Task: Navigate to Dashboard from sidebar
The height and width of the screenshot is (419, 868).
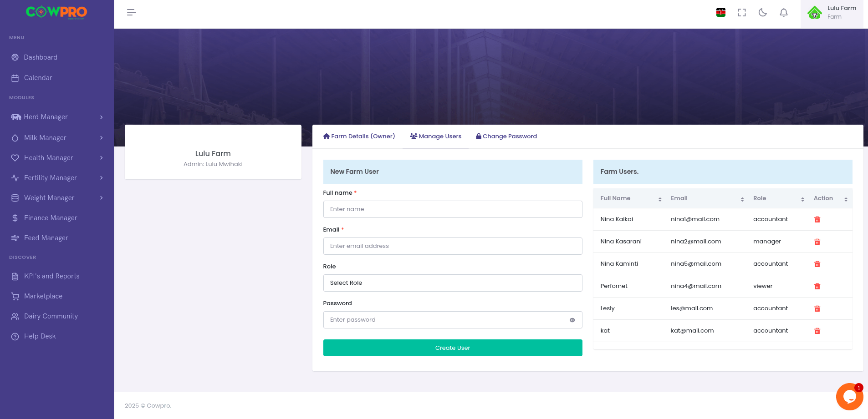Action: tap(40, 57)
